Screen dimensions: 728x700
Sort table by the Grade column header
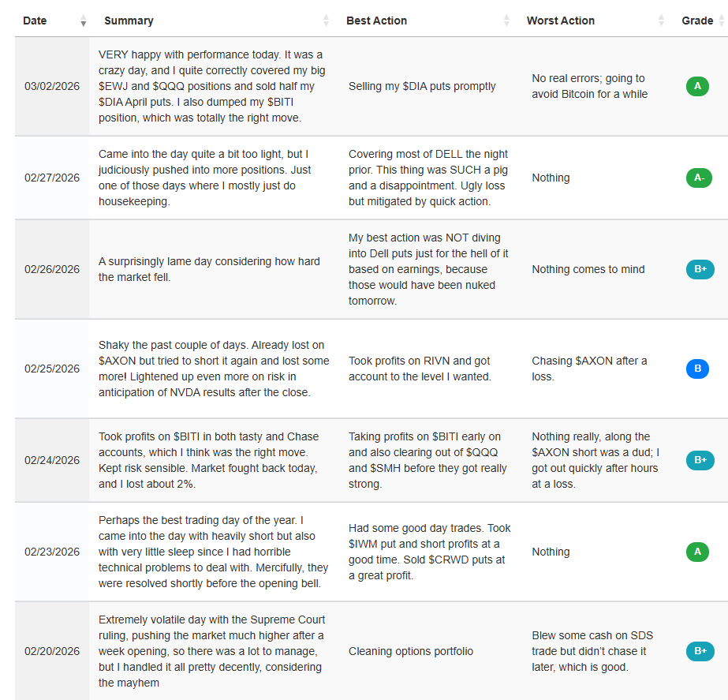tap(697, 21)
